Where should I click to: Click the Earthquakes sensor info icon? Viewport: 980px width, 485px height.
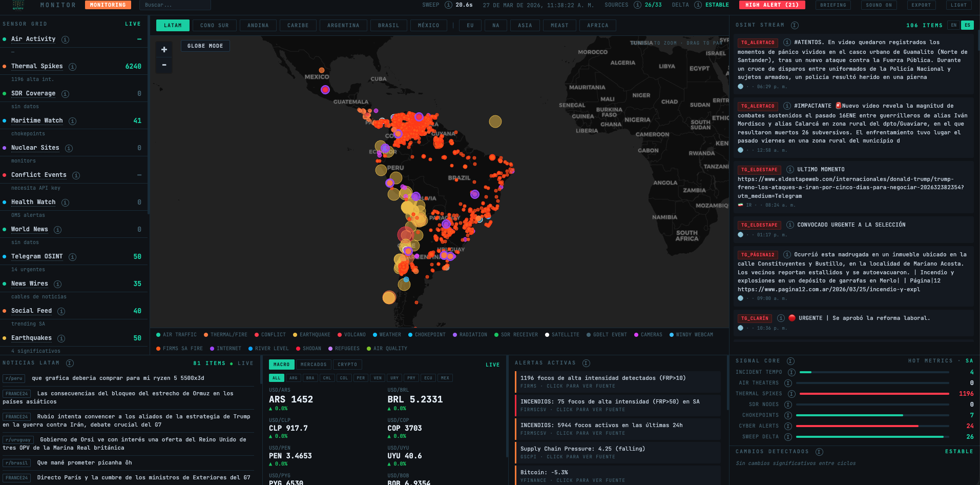tap(61, 338)
